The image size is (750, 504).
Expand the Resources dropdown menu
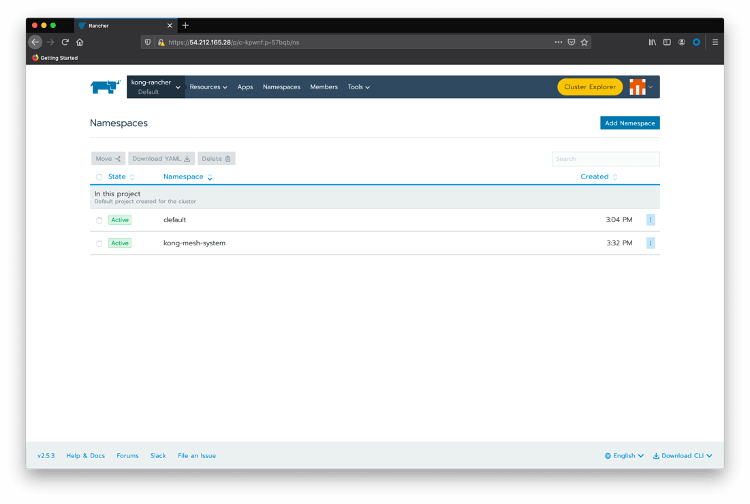click(x=208, y=87)
